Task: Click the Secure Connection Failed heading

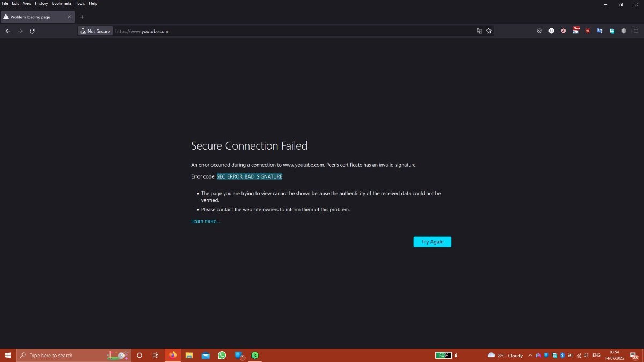Action: click(x=249, y=146)
